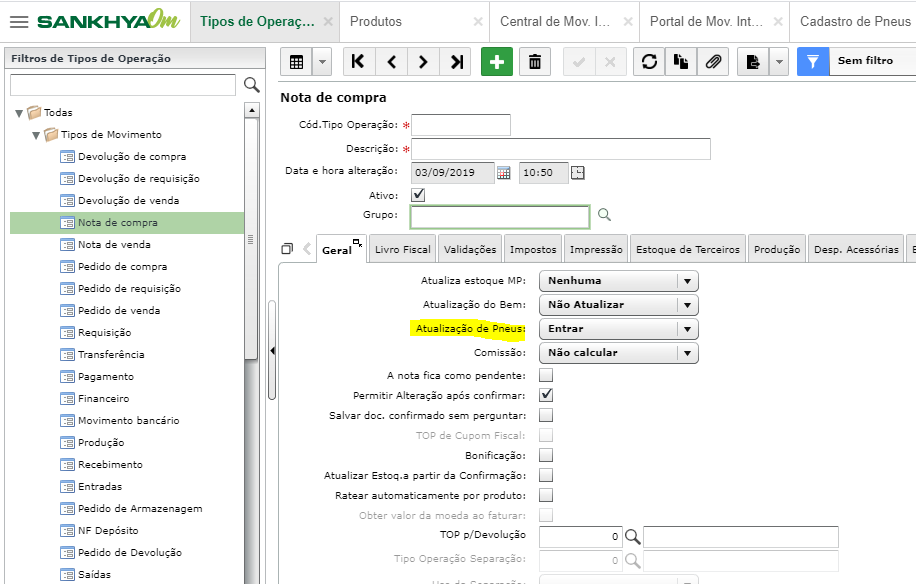Viewport: 916px width, 584px height.
Task: Open the Produção tab
Action: 777,249
